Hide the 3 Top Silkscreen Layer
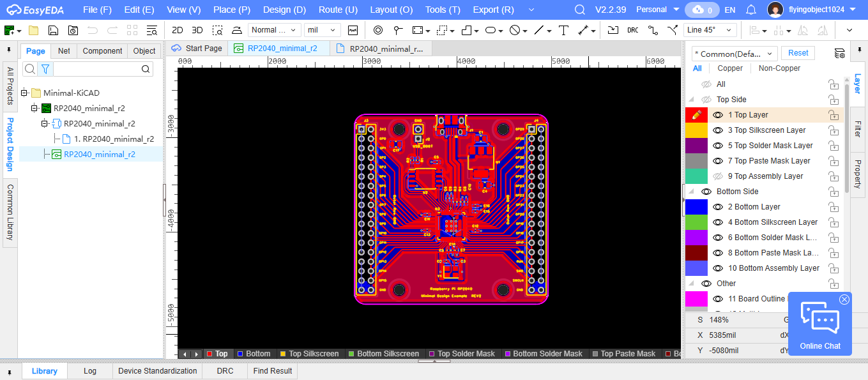 (718, 130)
